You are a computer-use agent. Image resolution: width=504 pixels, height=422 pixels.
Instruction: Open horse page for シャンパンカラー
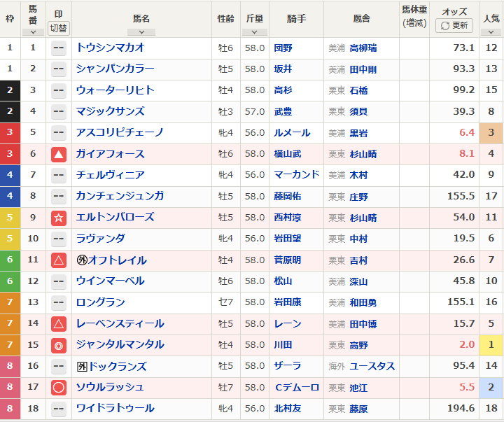click(115, 69)
